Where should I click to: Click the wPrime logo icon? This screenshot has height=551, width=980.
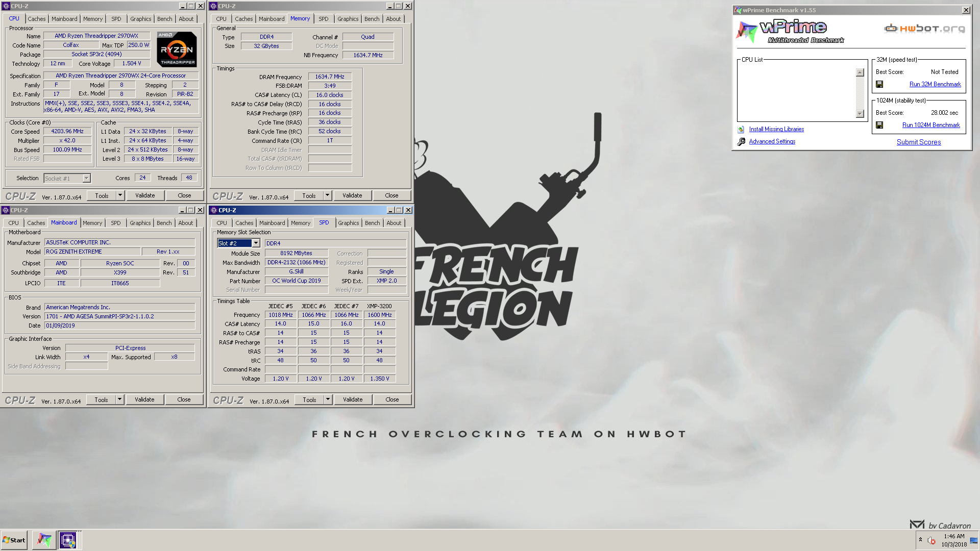[x=747, y=32]
